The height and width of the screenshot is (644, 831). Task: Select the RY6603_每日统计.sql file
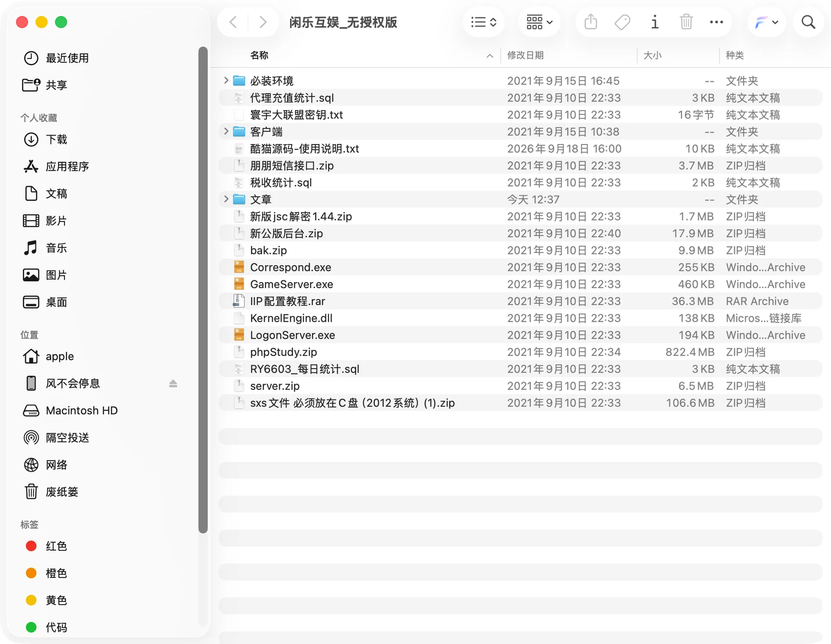point(520,369)
